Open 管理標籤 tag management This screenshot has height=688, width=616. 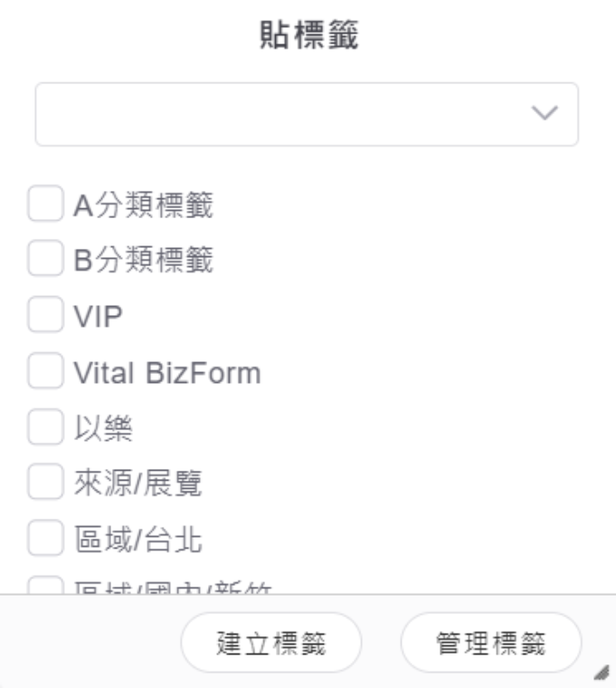[x=489, y=643]
